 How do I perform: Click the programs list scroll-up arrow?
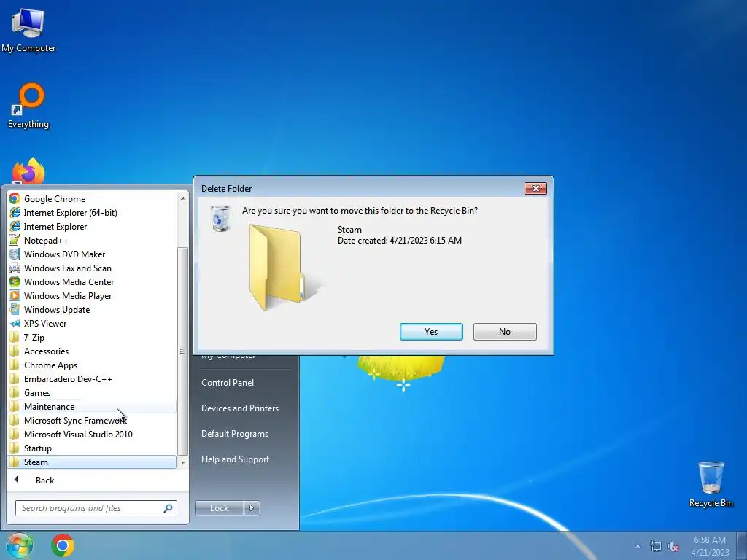click(x=183, y=198)
